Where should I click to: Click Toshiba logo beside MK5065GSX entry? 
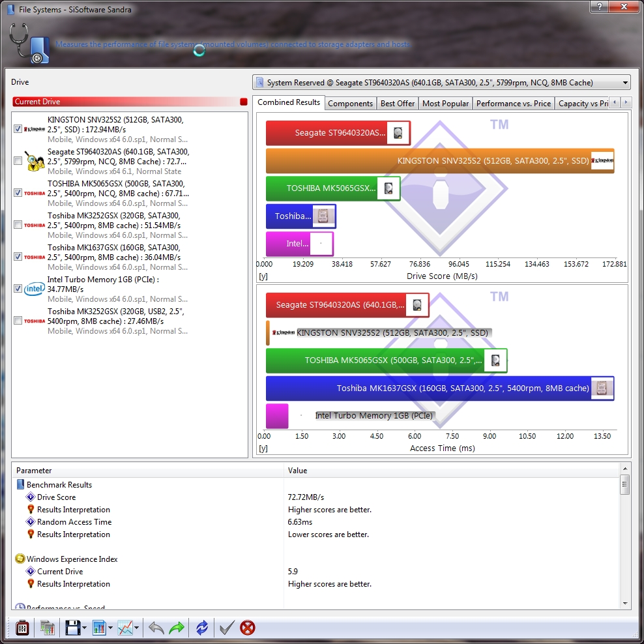(35, 193)
